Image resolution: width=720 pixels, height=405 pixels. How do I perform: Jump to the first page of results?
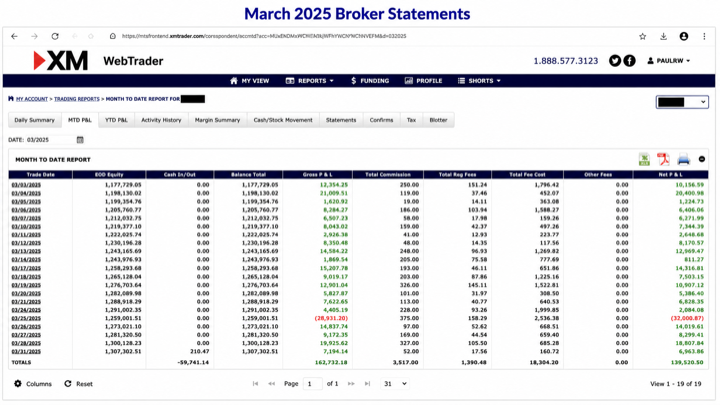tap(255, 384)
